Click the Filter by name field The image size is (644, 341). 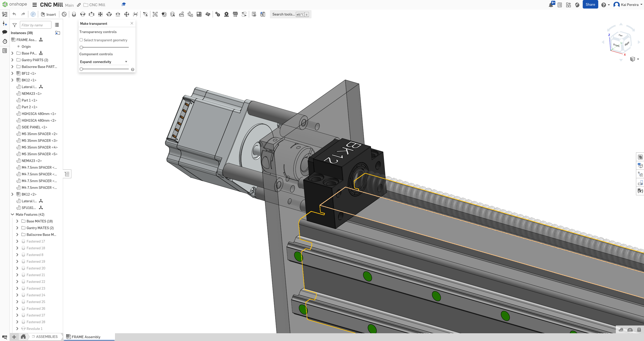(35, 25)
